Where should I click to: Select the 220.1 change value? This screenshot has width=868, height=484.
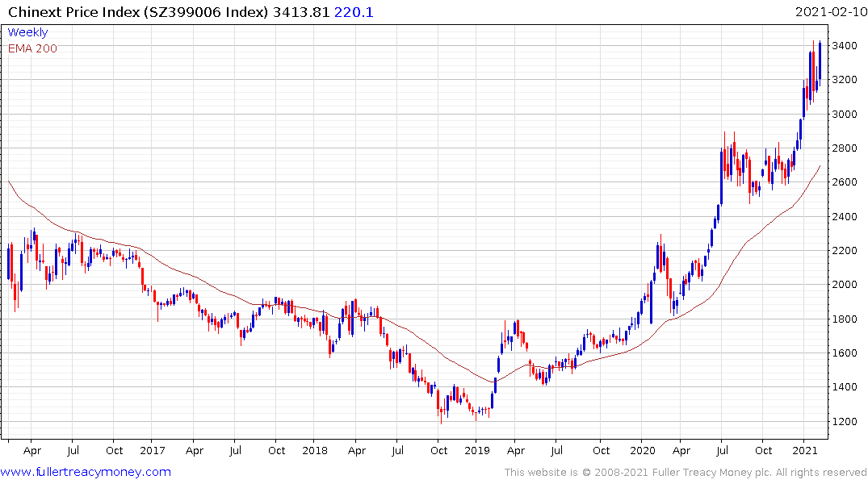pyautogui.click(x=354, y=11)
